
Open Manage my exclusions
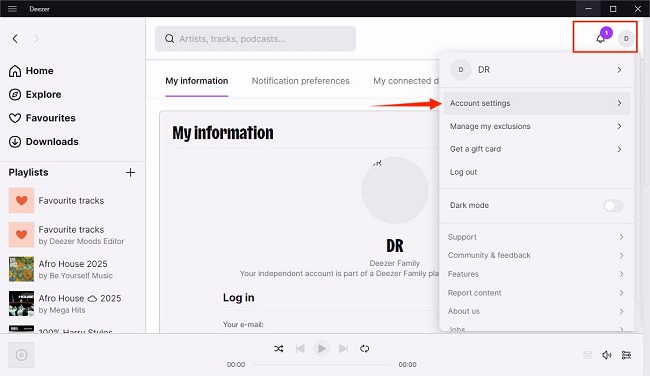(x=537, y=126)
